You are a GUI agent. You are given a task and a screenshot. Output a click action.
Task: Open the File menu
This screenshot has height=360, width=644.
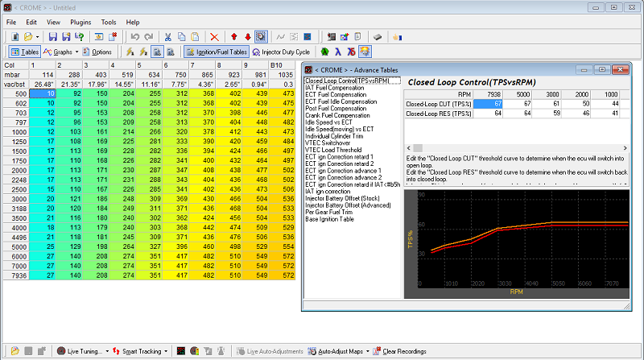[x=11, y=23]
